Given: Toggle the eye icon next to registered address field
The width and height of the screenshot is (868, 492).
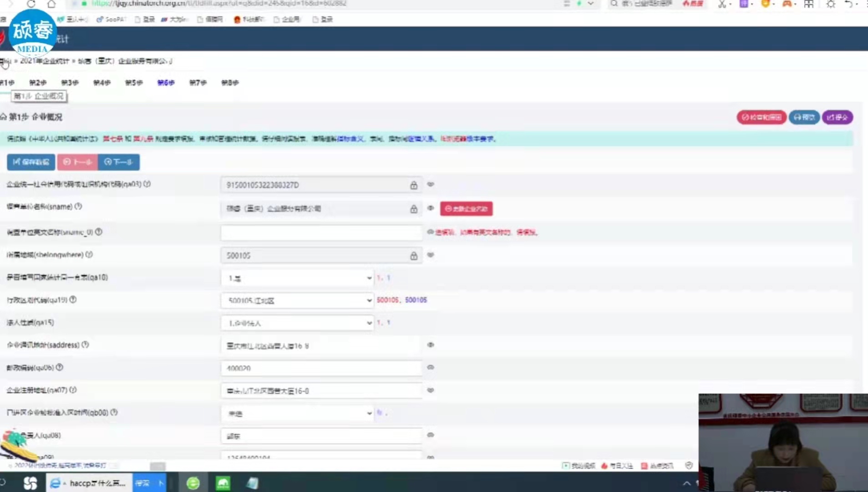Looking at the screenshot, I should [431, 390].
